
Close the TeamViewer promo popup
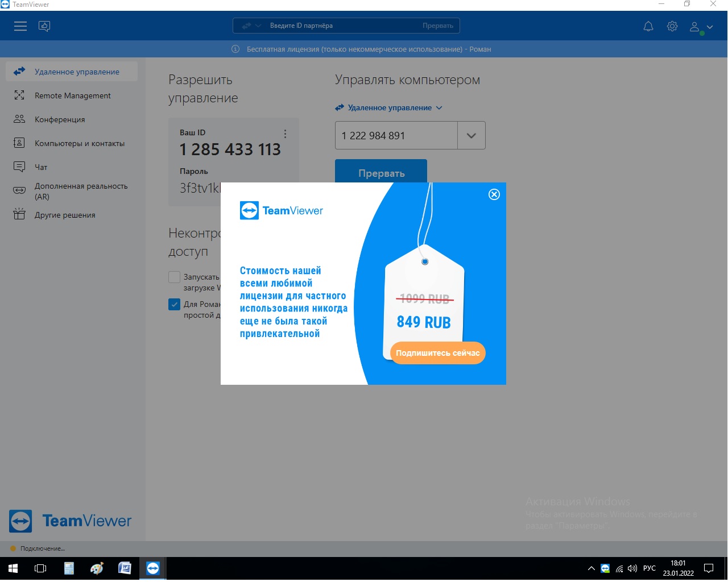[494, 194]
